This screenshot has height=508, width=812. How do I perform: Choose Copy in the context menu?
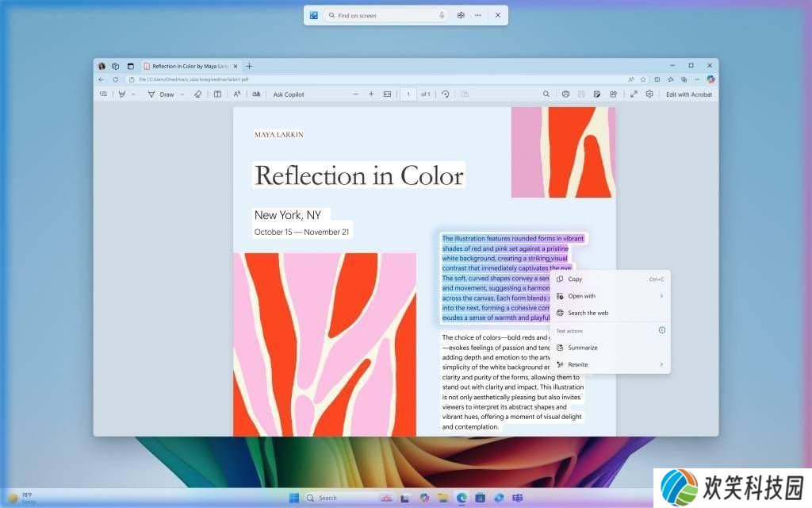610,279
